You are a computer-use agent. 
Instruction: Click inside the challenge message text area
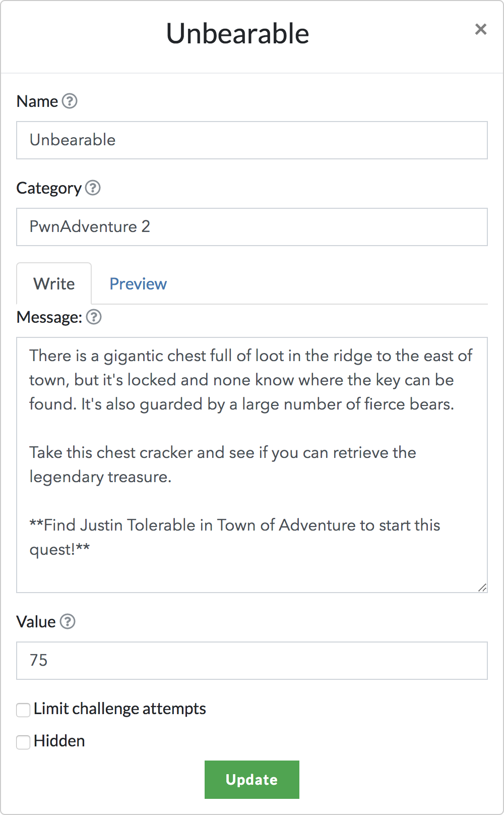coord(252,464)
